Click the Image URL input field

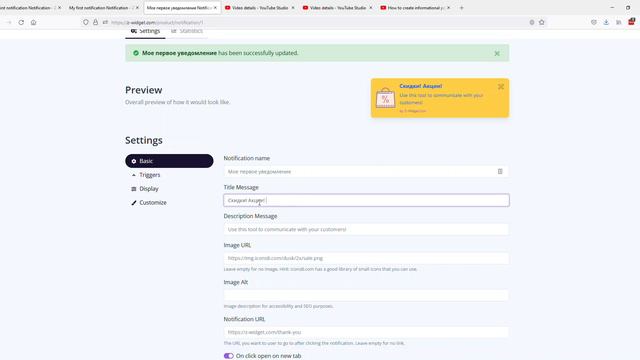click(x=366, y=258)
